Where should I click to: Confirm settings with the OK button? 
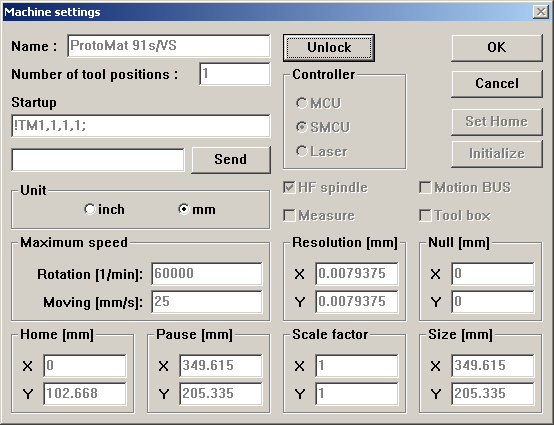497,48
